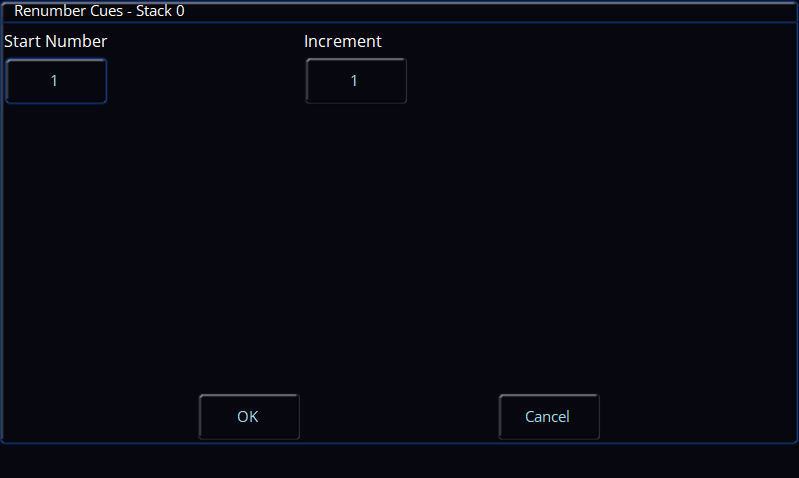Apply the cue renumbering via OK
This screenshot has width=799, height=478.
click(x=249, y=416)
